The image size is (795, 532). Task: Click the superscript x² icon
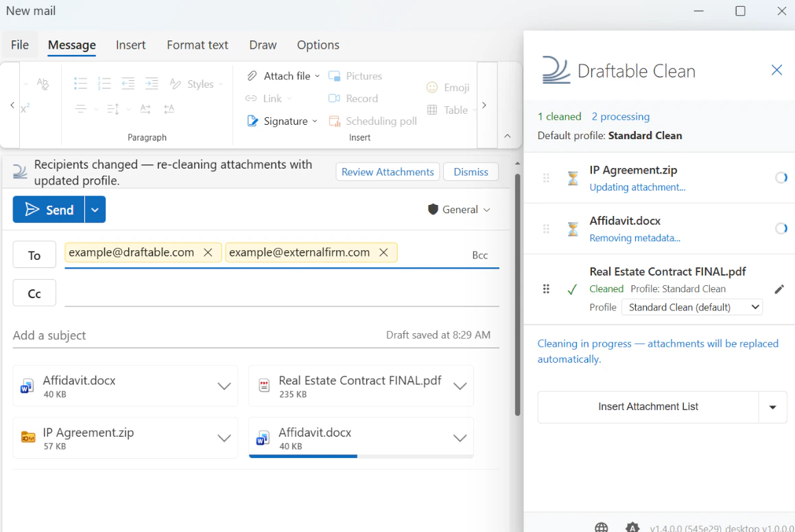coord(25,108)
